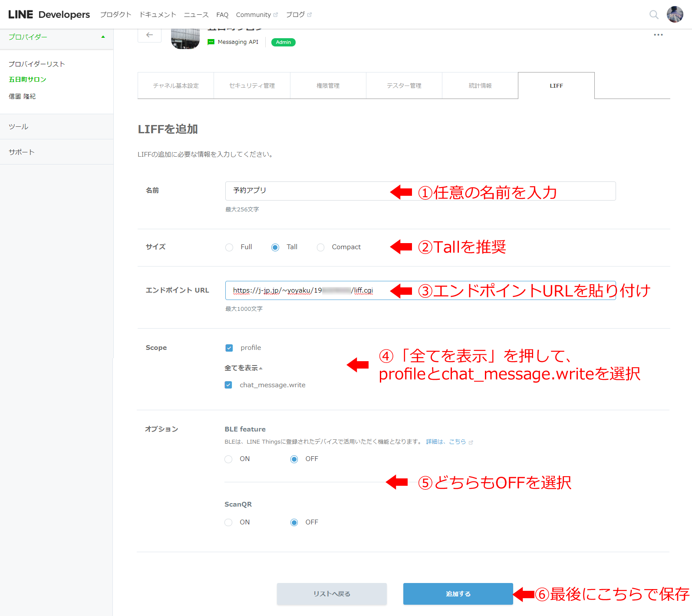Screen dimensions: 692x616
Task: Select 信國 隆紀 provider in sidebar
Action: (x=22, y=96)
